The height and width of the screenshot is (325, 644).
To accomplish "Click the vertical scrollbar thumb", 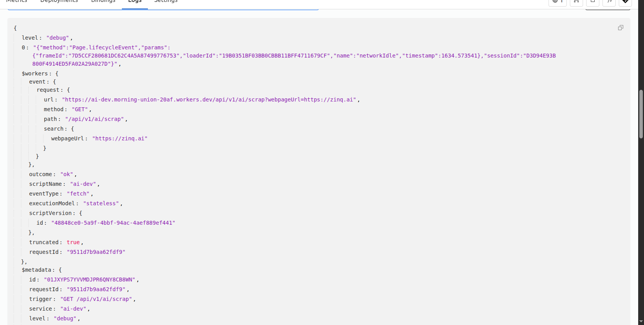I will [x=641, y=114].
